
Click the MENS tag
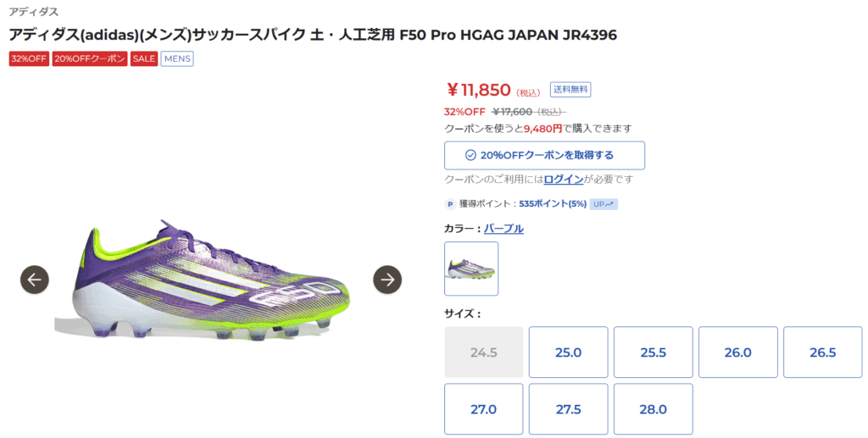[177, 58]
